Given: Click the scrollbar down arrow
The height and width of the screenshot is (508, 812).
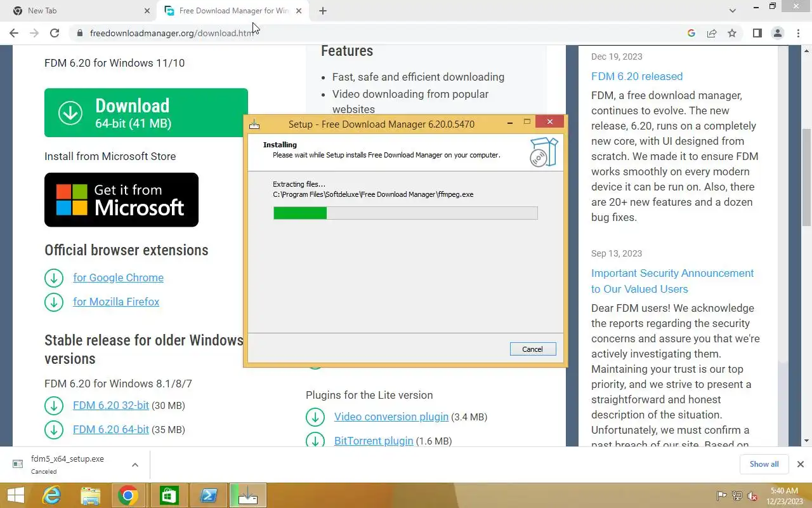Looking at the screenshot, I should [806, 441].
